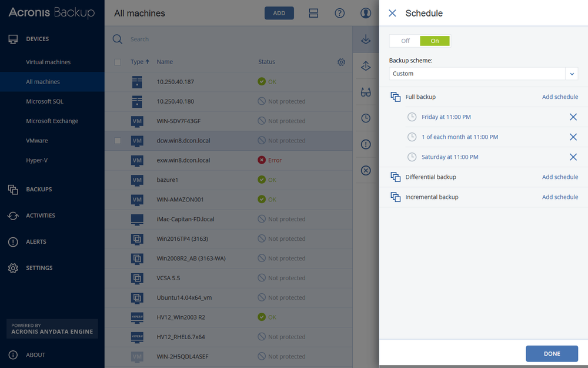Select iMac-Capitan-FD.local machine
This screenshot has width=588, height=368.
[229, 219]
